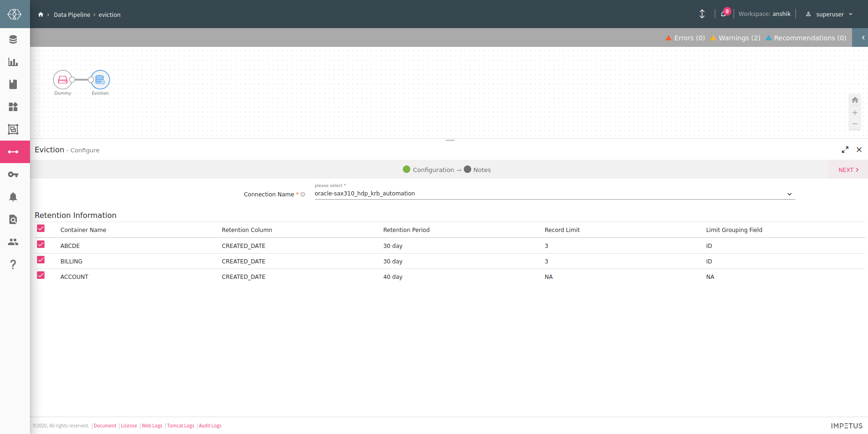868x434 pixels.
Task: Open the Tomcat Logs footer link
Action: (180, 426)
